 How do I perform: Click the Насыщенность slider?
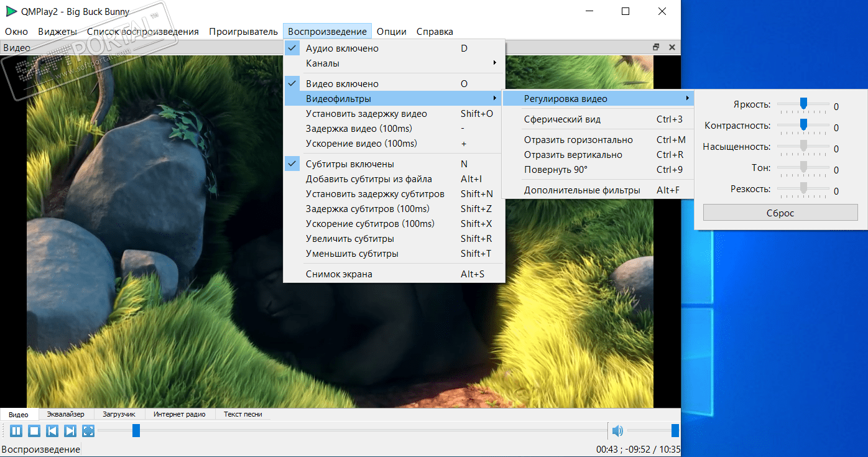point(803,146)
